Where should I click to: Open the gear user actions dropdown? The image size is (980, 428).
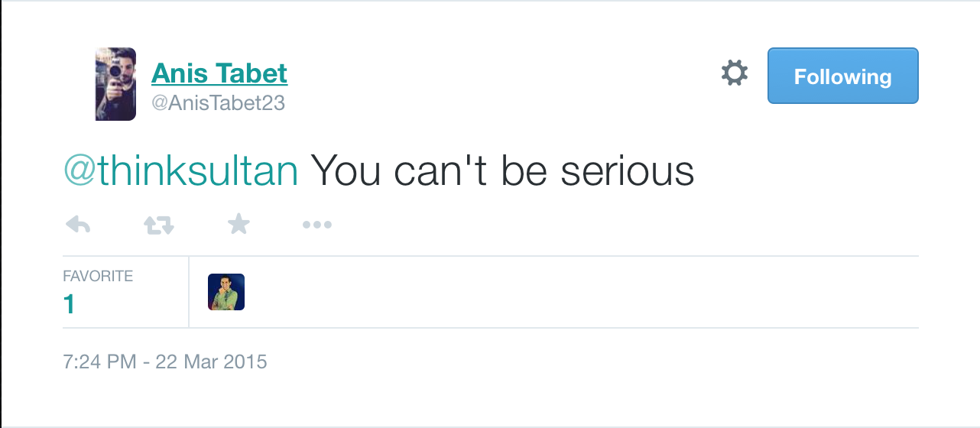coord(735,74)
